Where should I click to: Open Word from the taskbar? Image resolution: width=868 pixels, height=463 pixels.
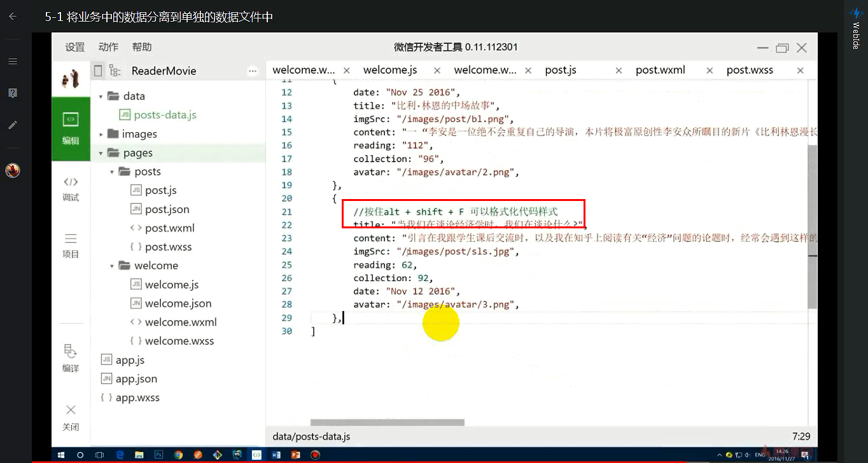point(276,455)
